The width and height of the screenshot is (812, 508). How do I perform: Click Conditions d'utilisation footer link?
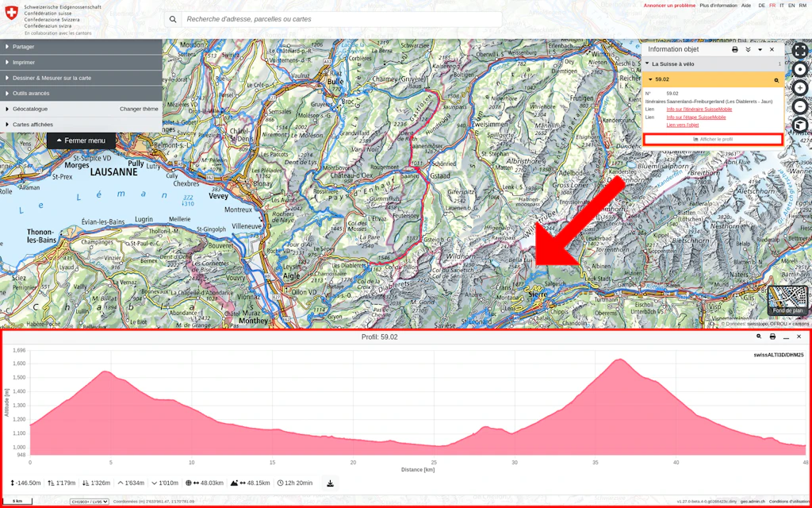788,502
